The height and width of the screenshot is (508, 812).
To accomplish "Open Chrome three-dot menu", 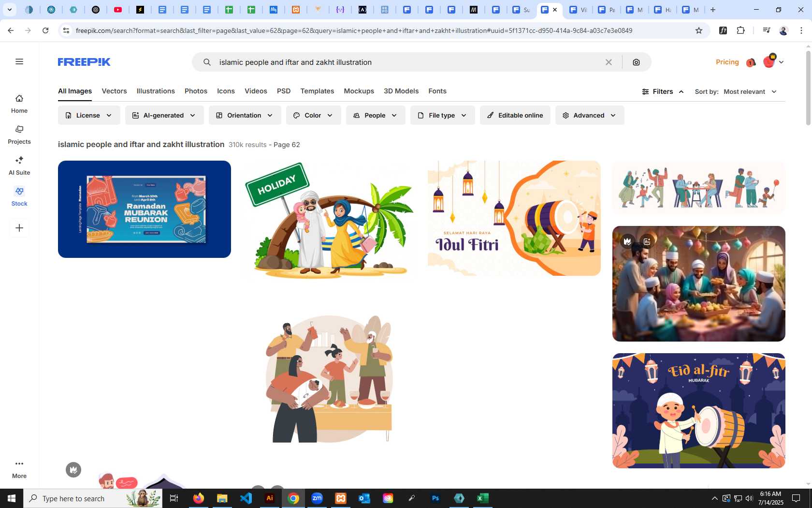I will [801, 30].
